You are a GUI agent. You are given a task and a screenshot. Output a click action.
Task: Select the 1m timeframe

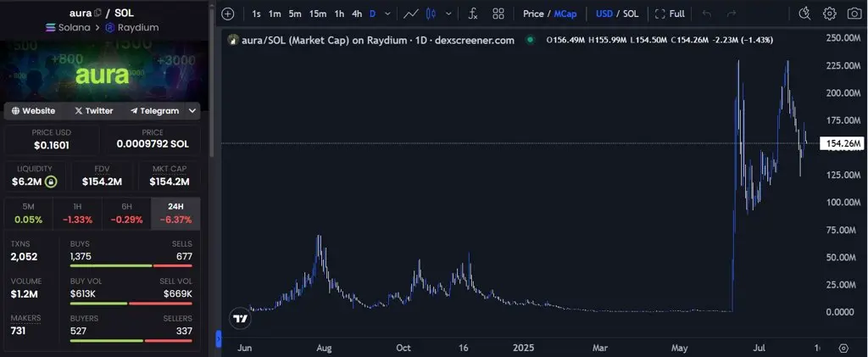click(275, 14)
